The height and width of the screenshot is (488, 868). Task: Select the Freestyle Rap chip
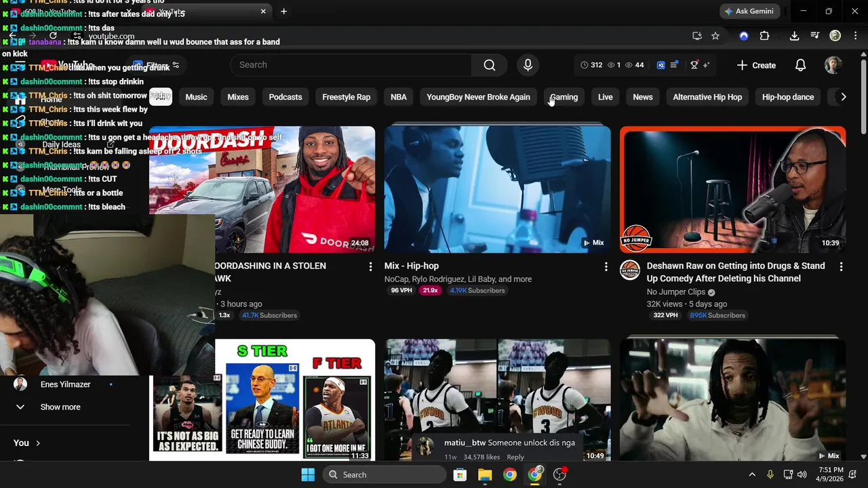point(346,97)
